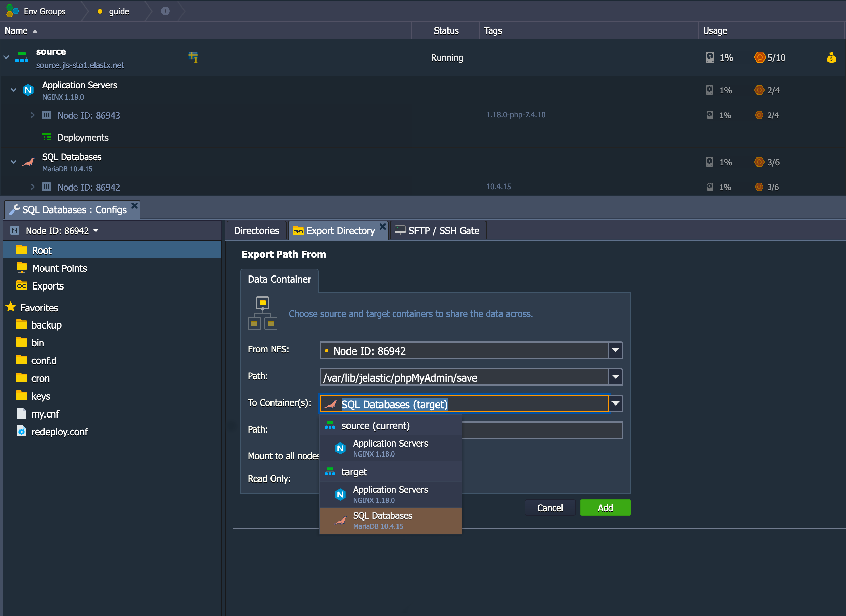This screenshot has height=616, width=846.
Task: Click the money bag billing icon
Action: [831, 57]
